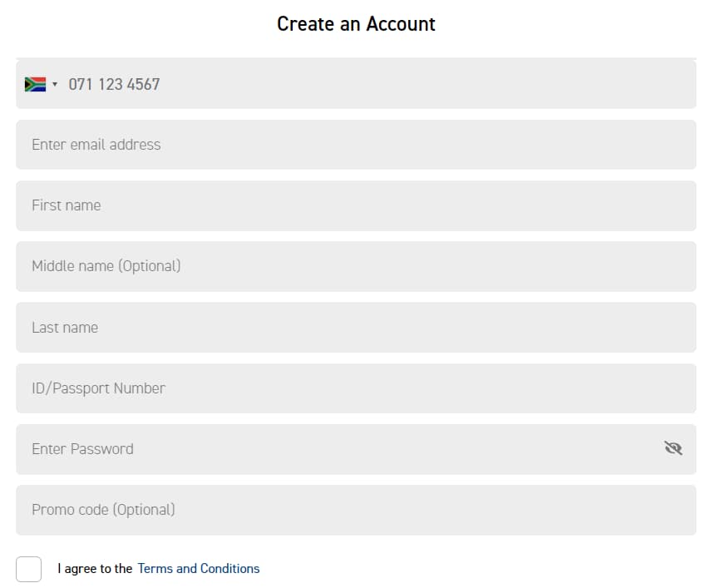
Task: Select the Promo code (Optional) field
Action: [356, 510]
